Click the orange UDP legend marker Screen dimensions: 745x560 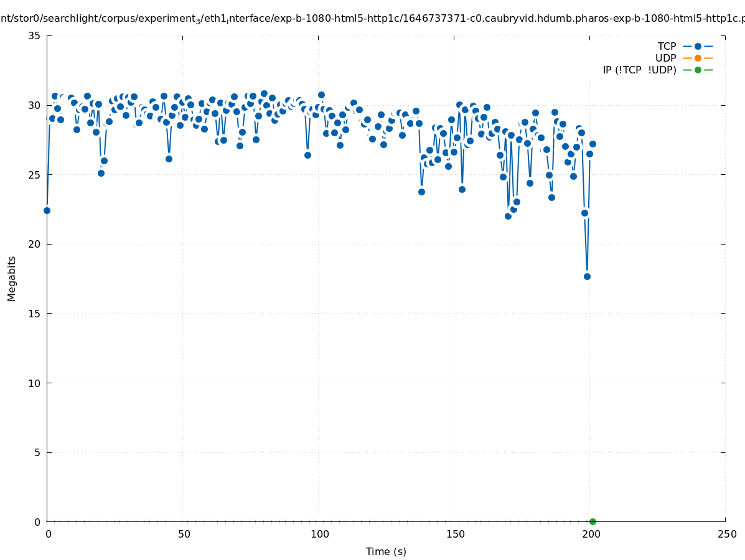tap(698, 58)
